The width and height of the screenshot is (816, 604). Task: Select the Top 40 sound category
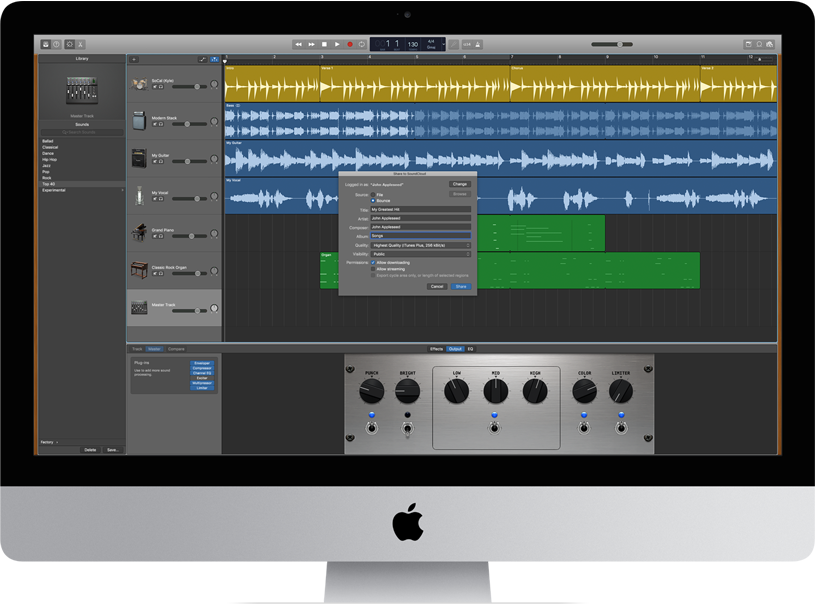(82, 184)
